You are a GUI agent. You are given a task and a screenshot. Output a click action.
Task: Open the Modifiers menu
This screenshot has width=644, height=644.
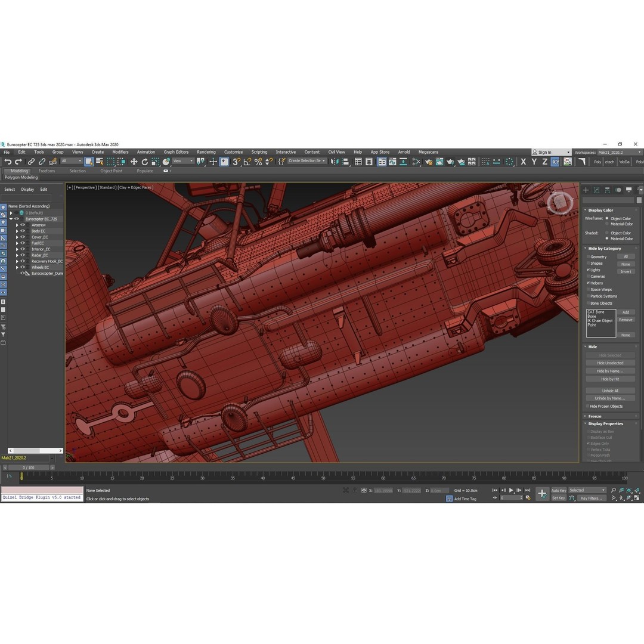[120, 152]
